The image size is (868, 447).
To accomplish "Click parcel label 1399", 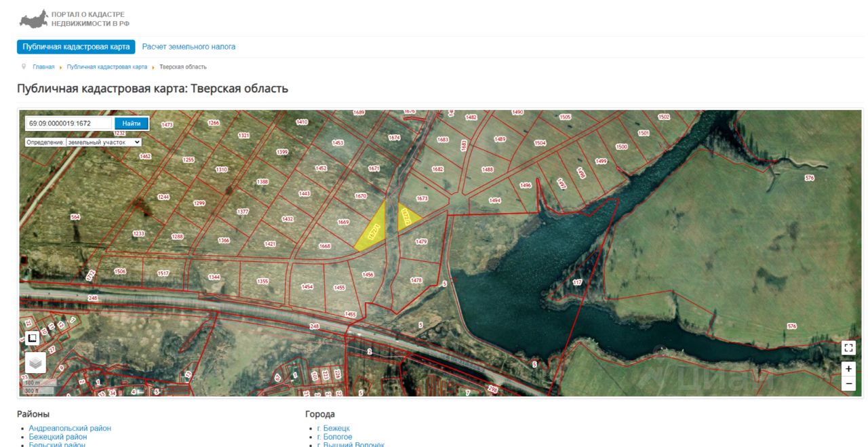I will point(282,152).
